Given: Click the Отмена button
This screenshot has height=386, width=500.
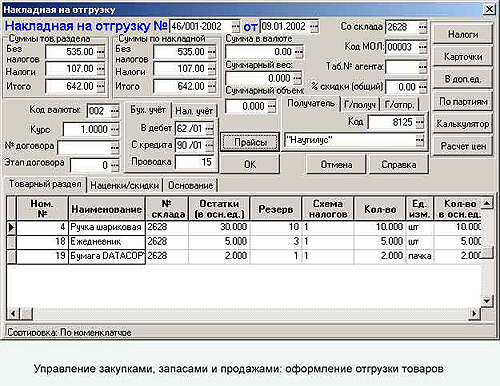Looking at the screenshot, I should [x=336, y=164].
